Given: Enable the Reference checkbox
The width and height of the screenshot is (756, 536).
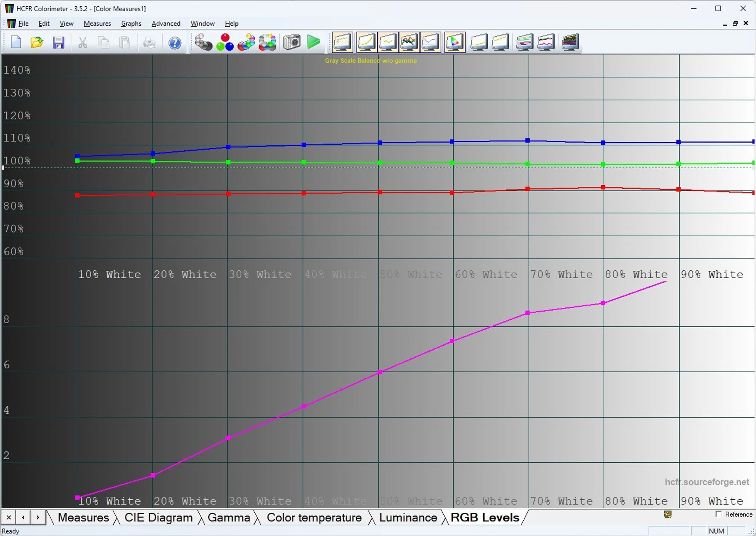Looking at the screenshot, I should pos(719,514).
